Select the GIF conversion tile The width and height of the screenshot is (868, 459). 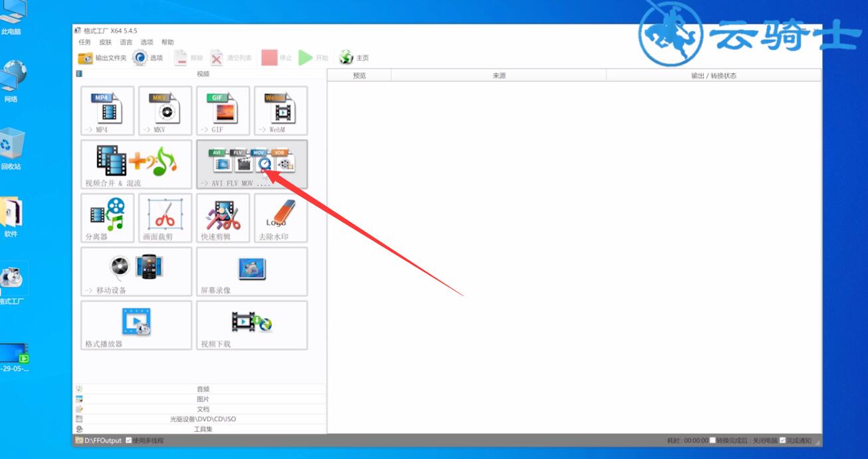223,110
